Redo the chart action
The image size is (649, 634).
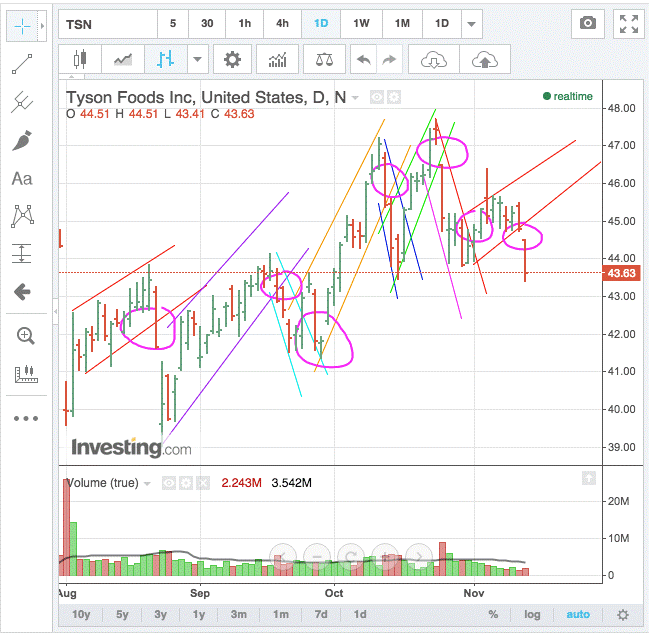click(x=389, y=60)
